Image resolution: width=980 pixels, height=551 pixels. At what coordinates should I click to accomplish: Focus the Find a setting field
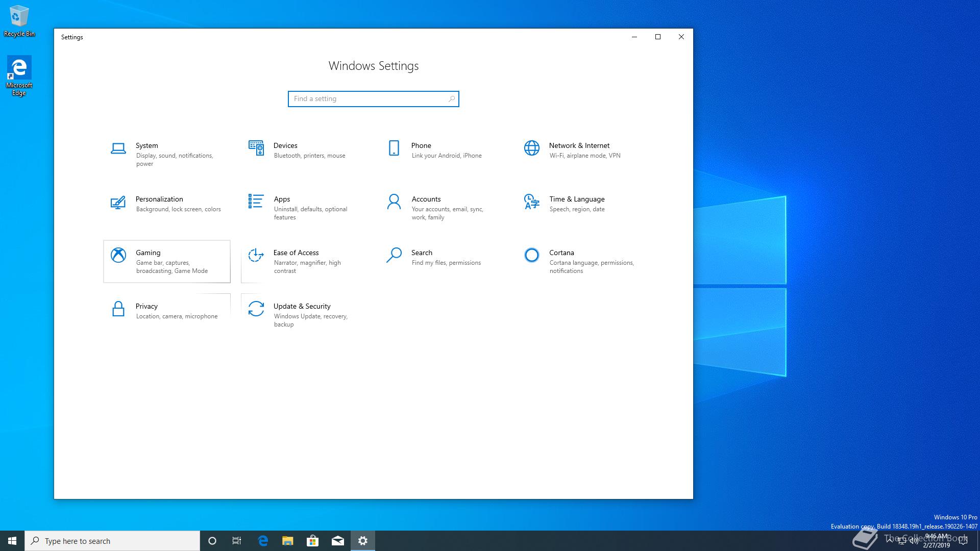pyautogui.click(x=374, y=99)
